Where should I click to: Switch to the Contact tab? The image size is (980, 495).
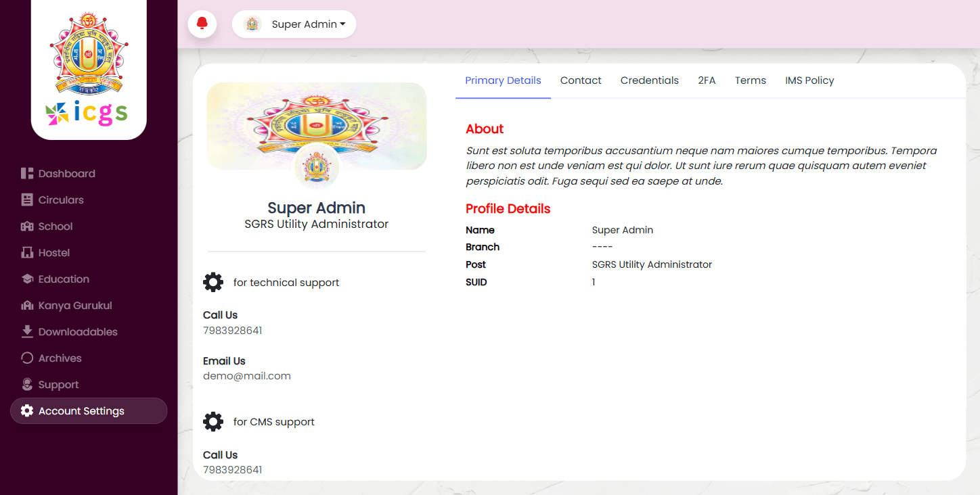tap(581, 80)
